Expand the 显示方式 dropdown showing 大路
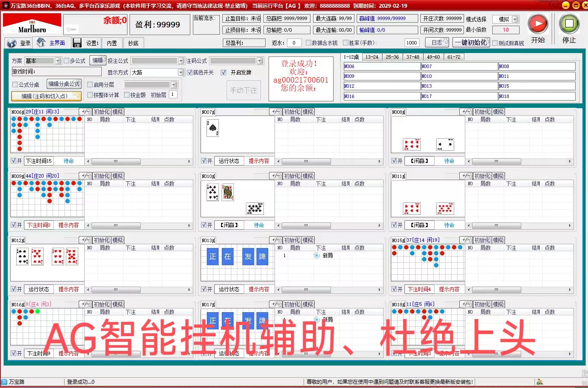This screenshot has height=388, width=588. [181, 72]
